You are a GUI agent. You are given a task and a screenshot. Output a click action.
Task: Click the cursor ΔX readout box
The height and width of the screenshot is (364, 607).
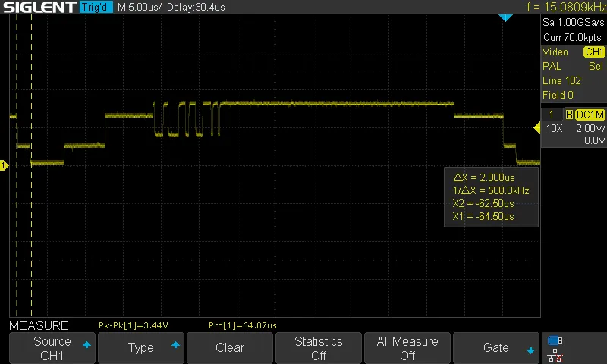(x=490, y=197)
